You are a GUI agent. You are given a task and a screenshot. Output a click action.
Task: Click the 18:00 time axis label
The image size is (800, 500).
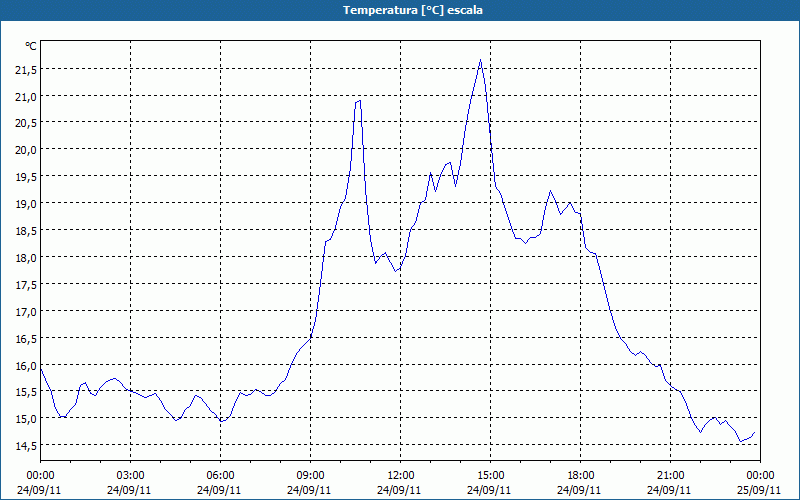tap(581, 476)
